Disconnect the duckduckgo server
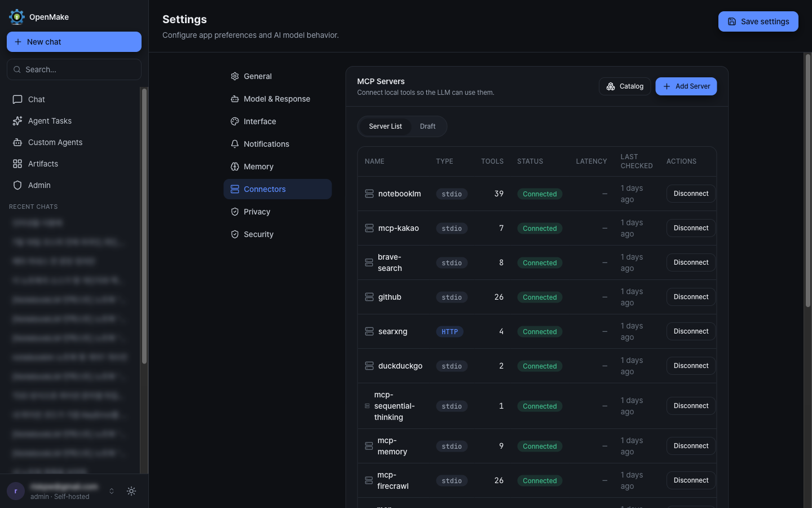The width and height of the screenshot is (812, 508). 691,366
